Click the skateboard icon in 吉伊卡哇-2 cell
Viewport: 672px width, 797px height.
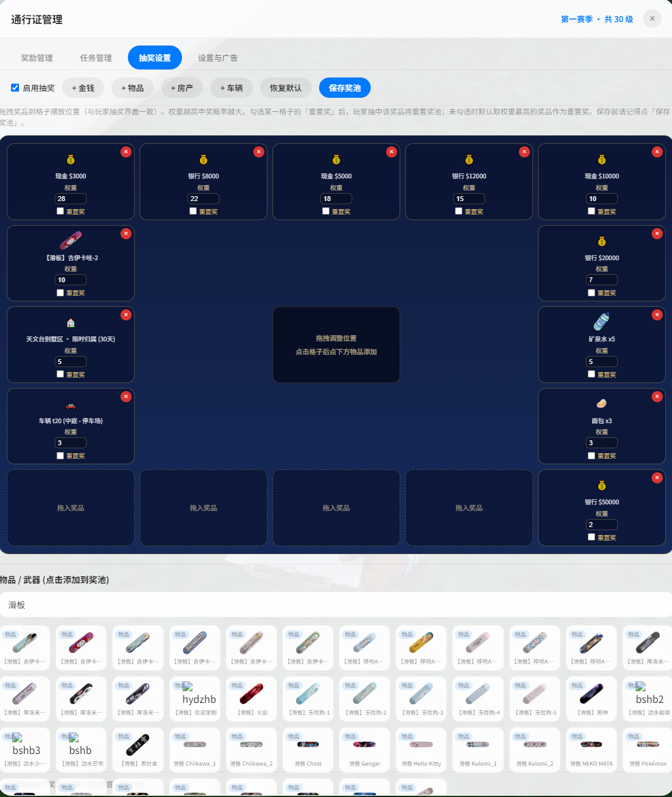pos(71,240)
